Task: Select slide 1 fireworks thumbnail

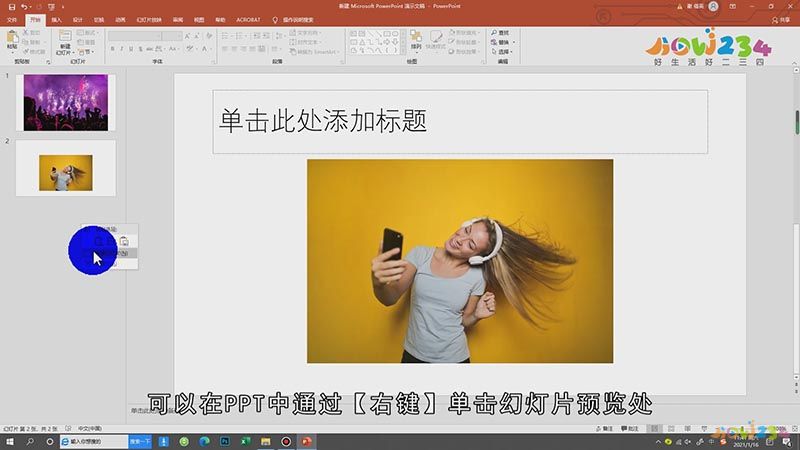Action: [x=66, y=103]
